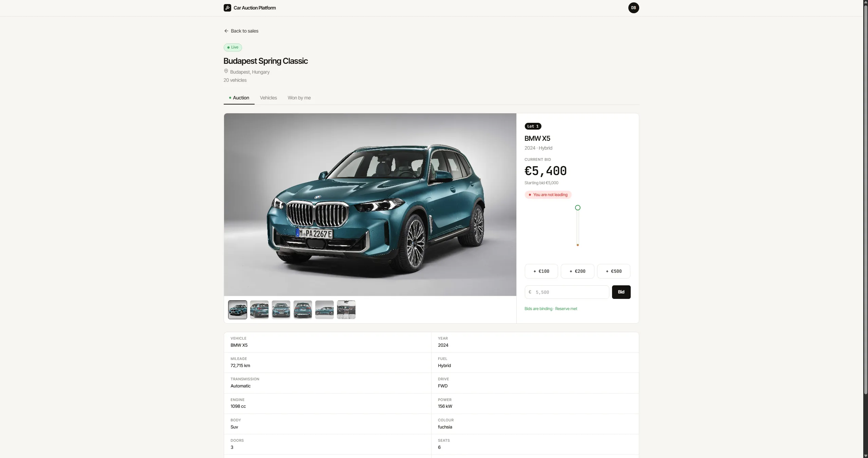Click the Car Auction Platform title
This screenshot has width=868, height=458.
click(x=255, y=8)
